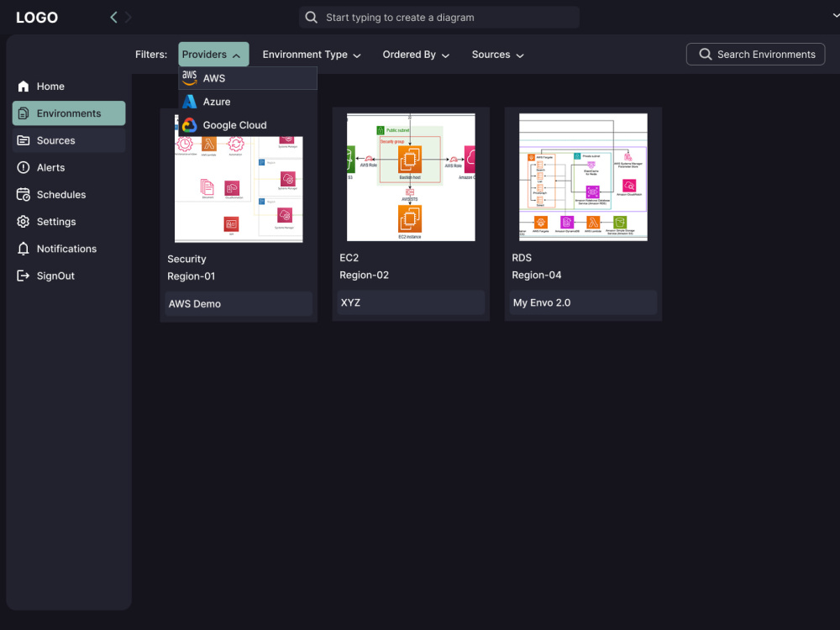Viewport: 840px width, 630px height.
Task: Focus the 'Start typing to create a diagram' field
Action: tap(439, 17)
